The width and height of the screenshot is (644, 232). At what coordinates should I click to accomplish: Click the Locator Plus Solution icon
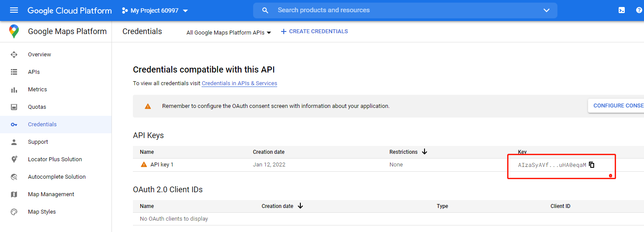click(x=14, y=159)
